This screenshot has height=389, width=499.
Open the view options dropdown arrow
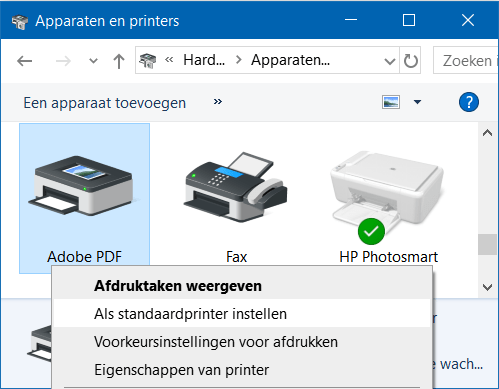point(417,102)
